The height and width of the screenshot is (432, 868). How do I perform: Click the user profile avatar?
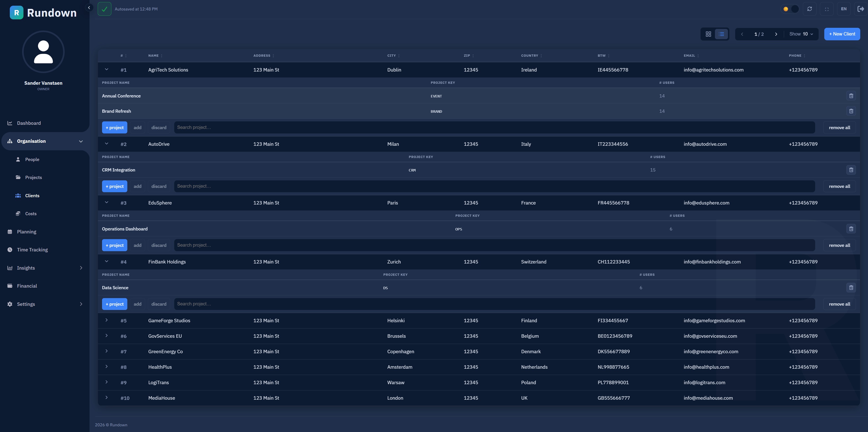click(x=43, y=51)
